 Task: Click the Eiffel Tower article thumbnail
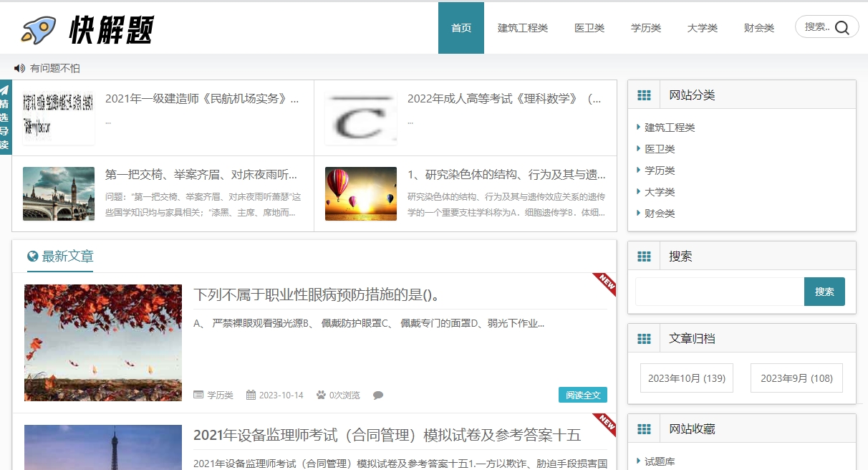pyautogui.click(x=103, y=447)
